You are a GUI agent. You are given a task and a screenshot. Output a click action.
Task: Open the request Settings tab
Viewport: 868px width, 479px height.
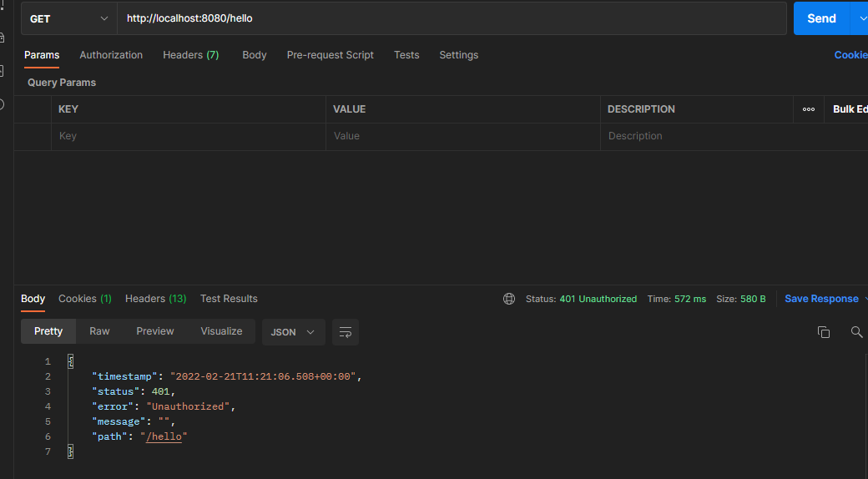[459, 55]
